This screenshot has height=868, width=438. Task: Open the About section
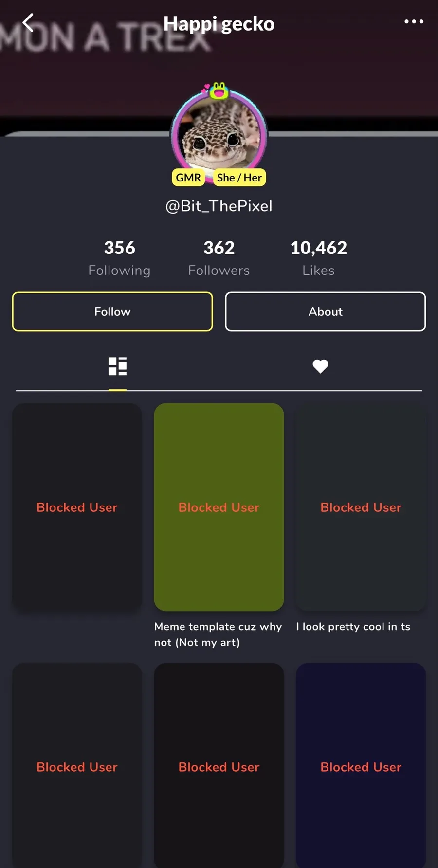(326, 312)
